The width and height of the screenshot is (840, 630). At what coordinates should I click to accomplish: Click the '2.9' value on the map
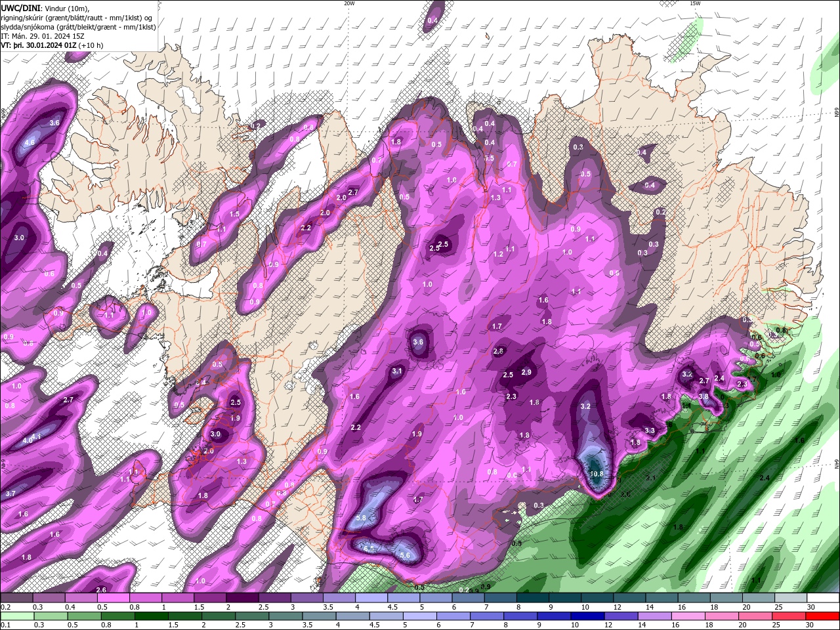click(526, 372)
